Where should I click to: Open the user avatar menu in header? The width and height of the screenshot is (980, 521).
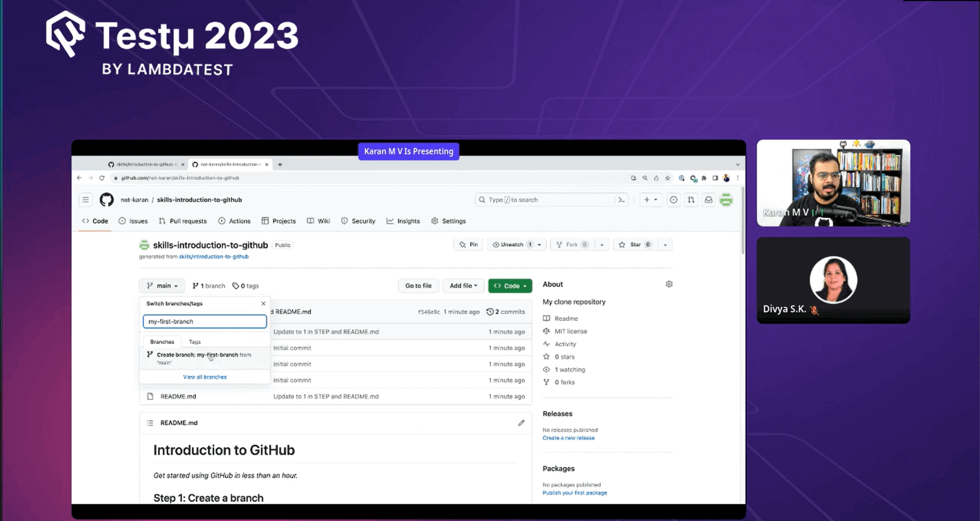click(726, 200)
